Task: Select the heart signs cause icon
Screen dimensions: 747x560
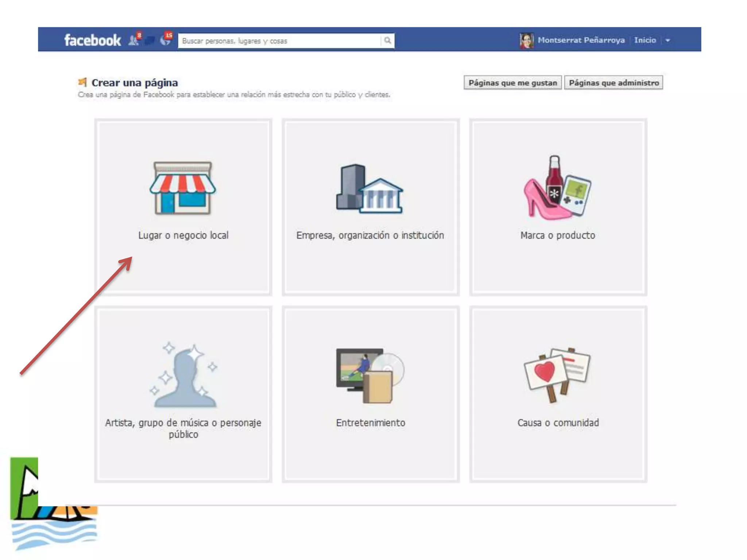Action: (557, 375)
